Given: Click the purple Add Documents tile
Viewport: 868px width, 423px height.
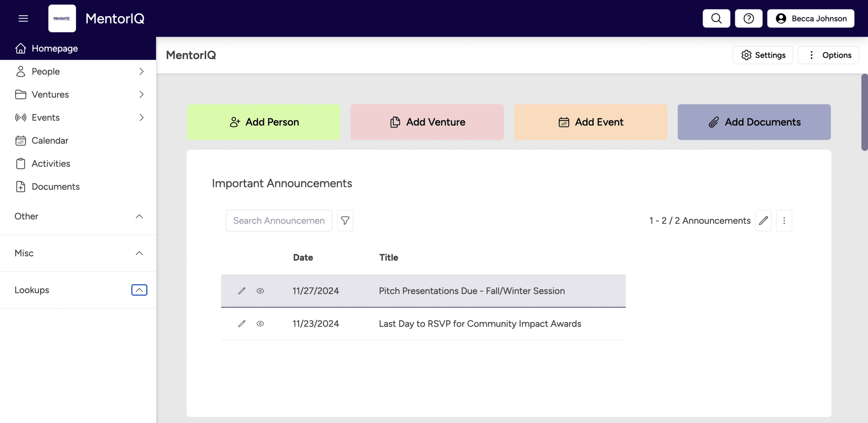Looking at the screenshot, I should point(754,122).
